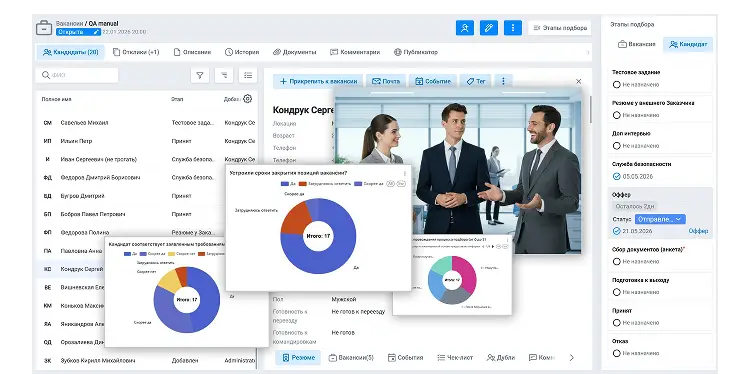
Task: Select radio under Тестовое задание stage
Action: pos(617,85)
